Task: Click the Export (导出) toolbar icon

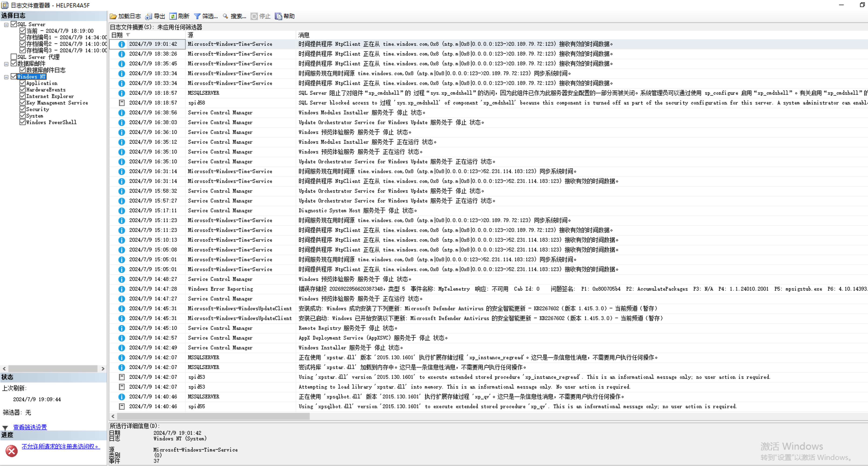Action: (x=149, y=16)
